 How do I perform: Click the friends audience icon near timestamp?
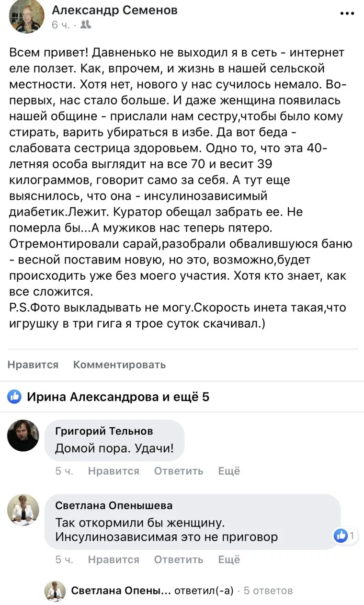pos(86,25)
